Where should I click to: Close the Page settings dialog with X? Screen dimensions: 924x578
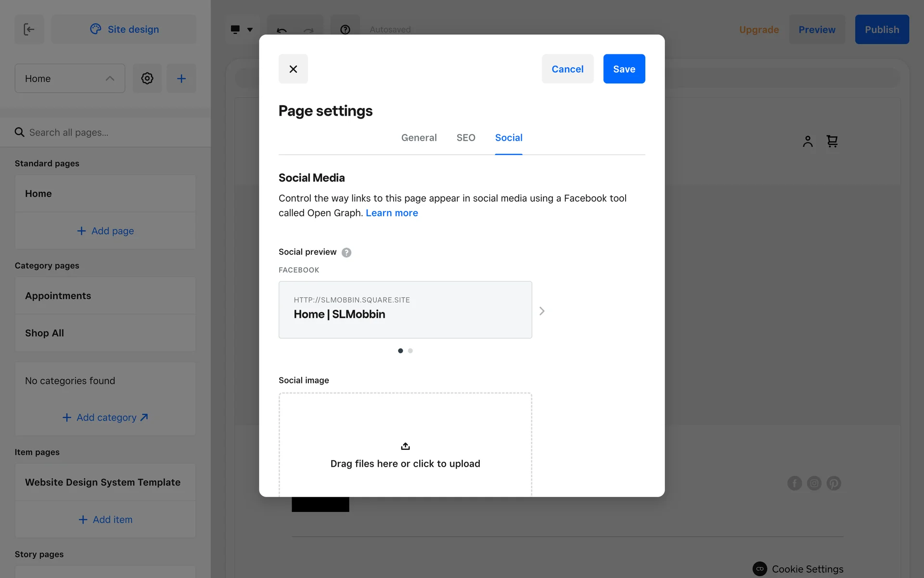(x=293, y=69)
